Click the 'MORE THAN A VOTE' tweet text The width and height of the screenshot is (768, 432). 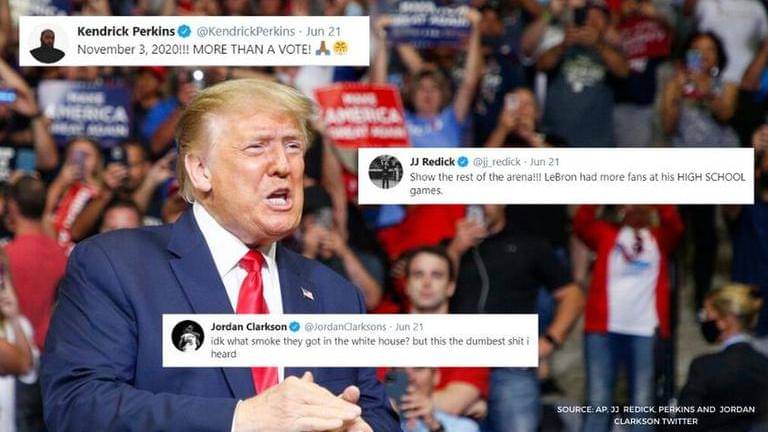(x=194, y=49)
